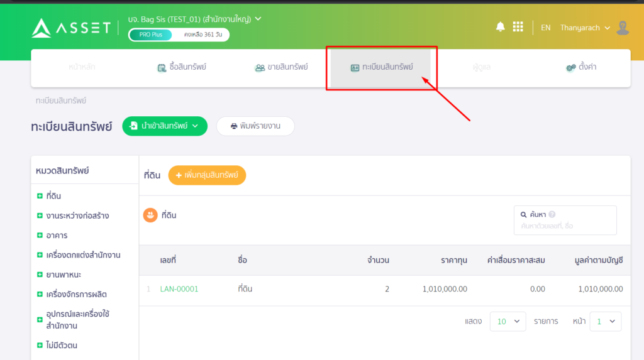Viewport: 644px width, 360px height.
Task: Open the LAN-00001 asset link
Action: tap(179, 289)
